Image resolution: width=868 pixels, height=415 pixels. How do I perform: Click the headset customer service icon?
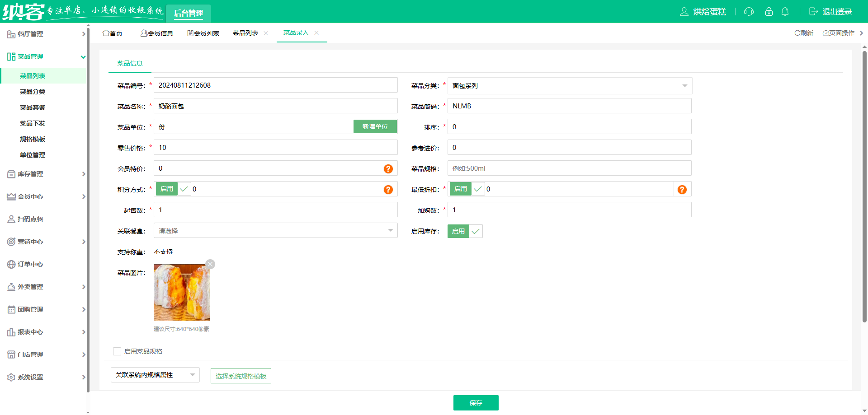[749, 12]
